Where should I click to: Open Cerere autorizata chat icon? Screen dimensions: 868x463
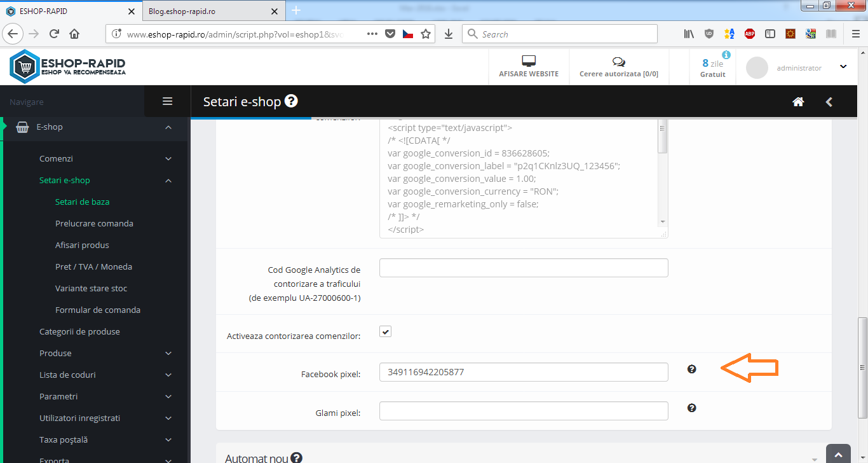coord(618,62)
